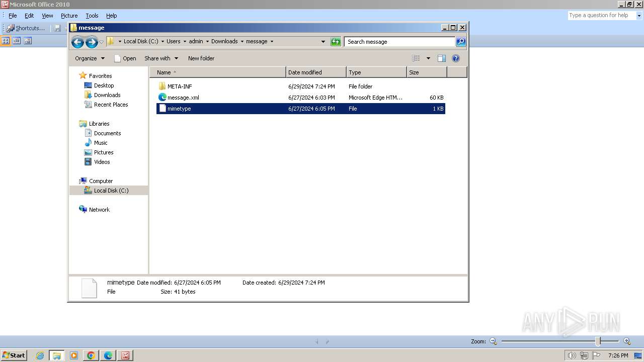Click the Action Center flag icon

[x=596, y=355]
